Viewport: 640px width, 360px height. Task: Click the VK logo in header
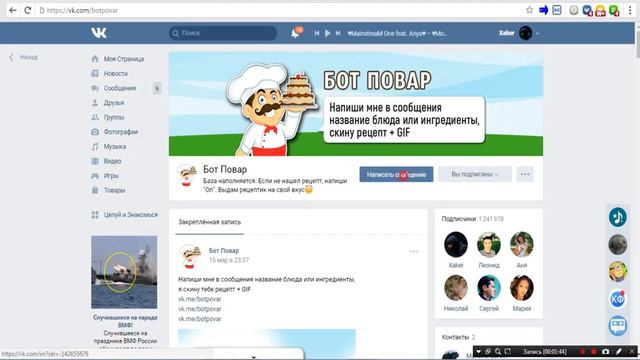(x=99, y=33)
